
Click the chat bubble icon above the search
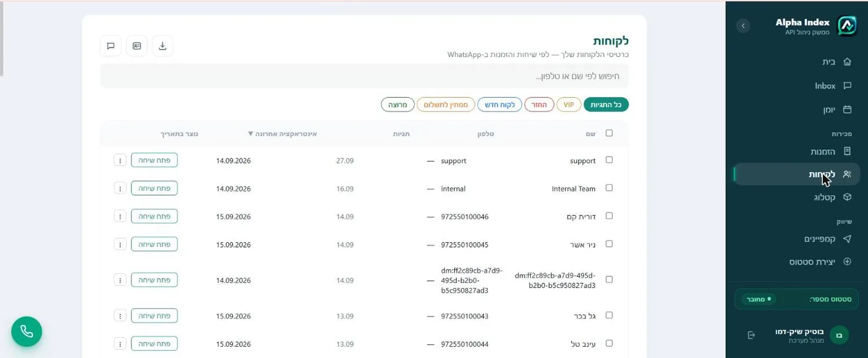(x=111, y=46)
